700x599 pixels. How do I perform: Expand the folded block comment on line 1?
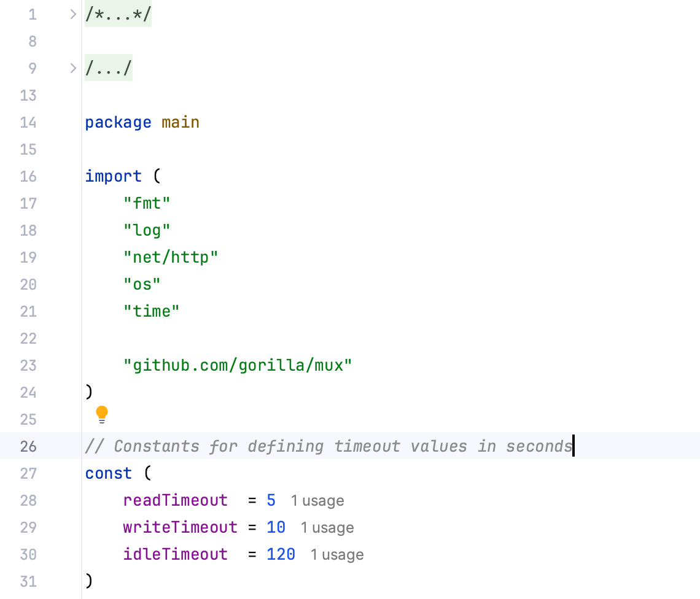[73, 14]
